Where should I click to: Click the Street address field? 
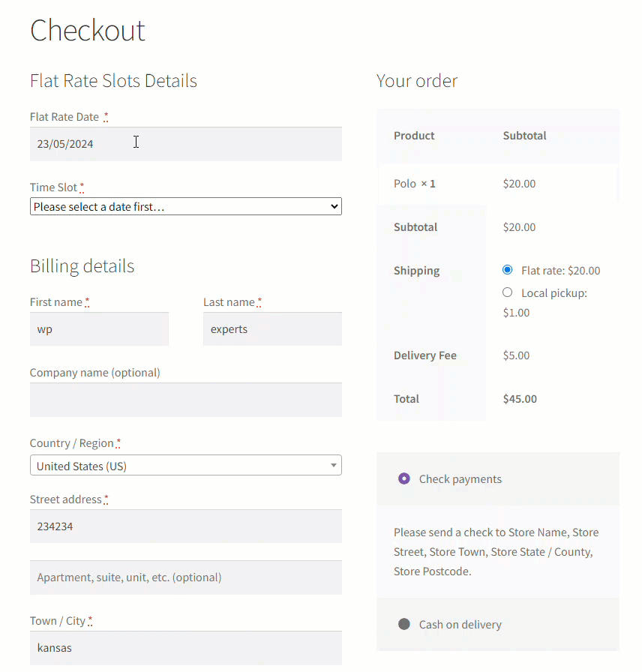(x=185, y=526)
